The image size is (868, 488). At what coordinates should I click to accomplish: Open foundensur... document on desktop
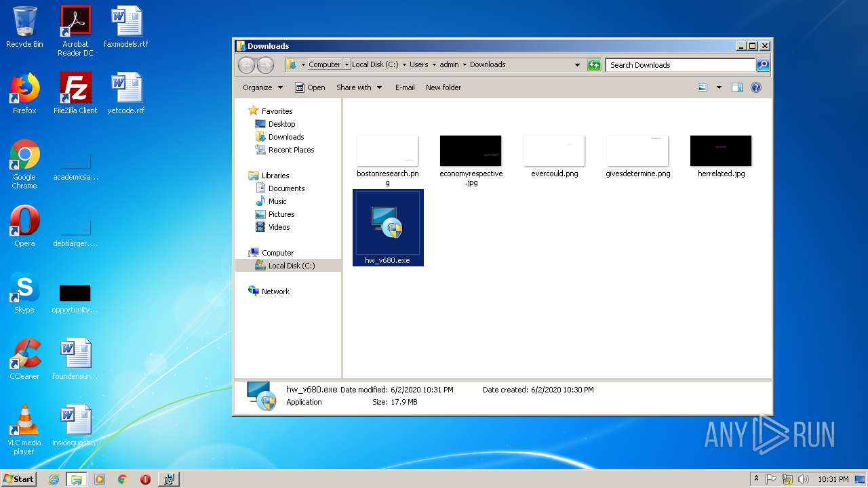click(75, 359)
